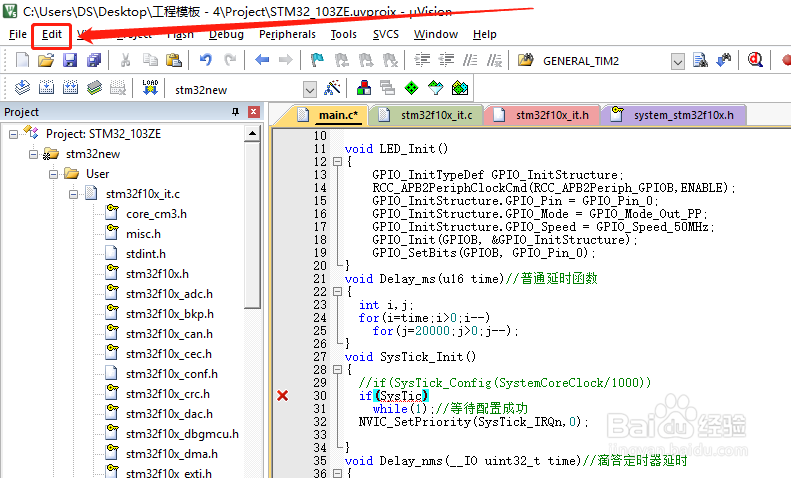Collapse the stm32new target node
The image size is (791, 478).
click(x=33, y=154)
